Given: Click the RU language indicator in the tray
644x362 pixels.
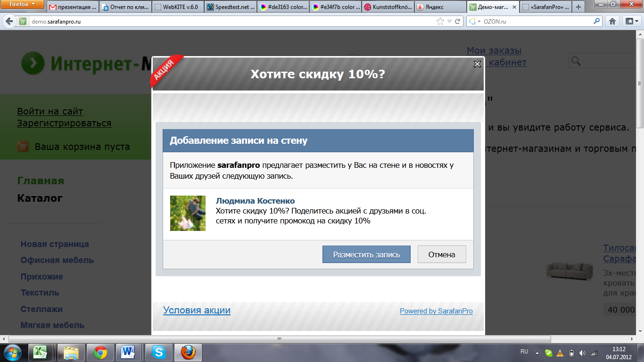Looking at the screenshot, I should (x=524, y=352).
